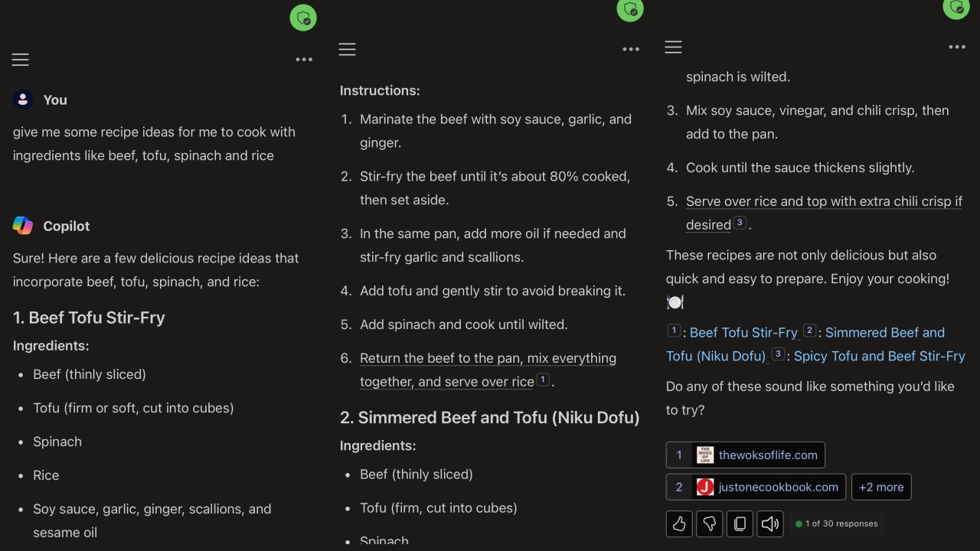Click the thumbs down icon
Image resolution: width=980 pixels, height=551 pixels.
click(x=710, y=524)
